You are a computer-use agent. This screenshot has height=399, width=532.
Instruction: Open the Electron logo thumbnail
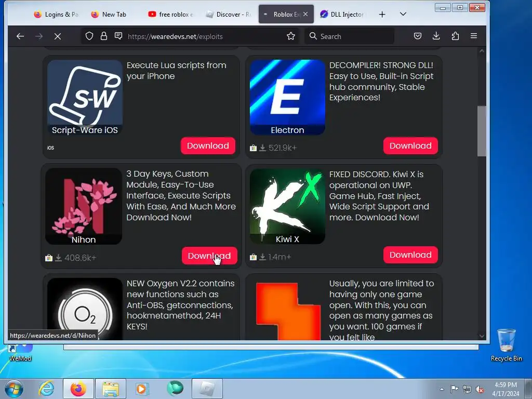click(x=287, y=97)
